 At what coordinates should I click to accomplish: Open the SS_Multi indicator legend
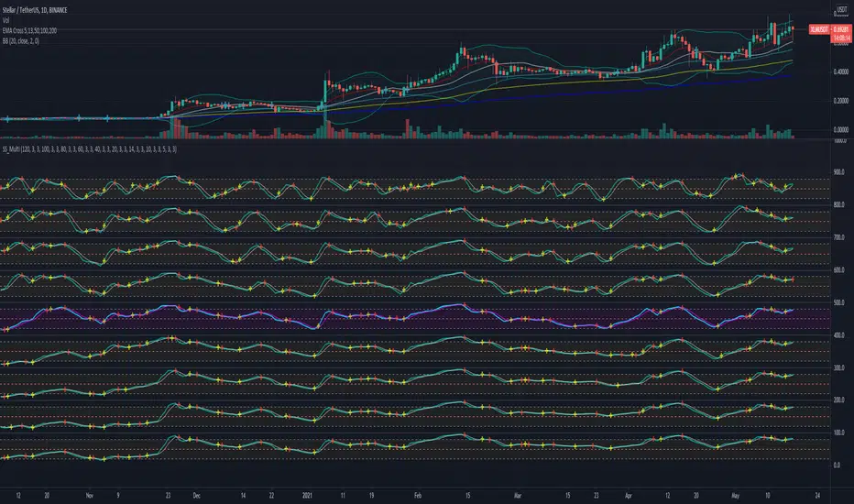(89, 148)
